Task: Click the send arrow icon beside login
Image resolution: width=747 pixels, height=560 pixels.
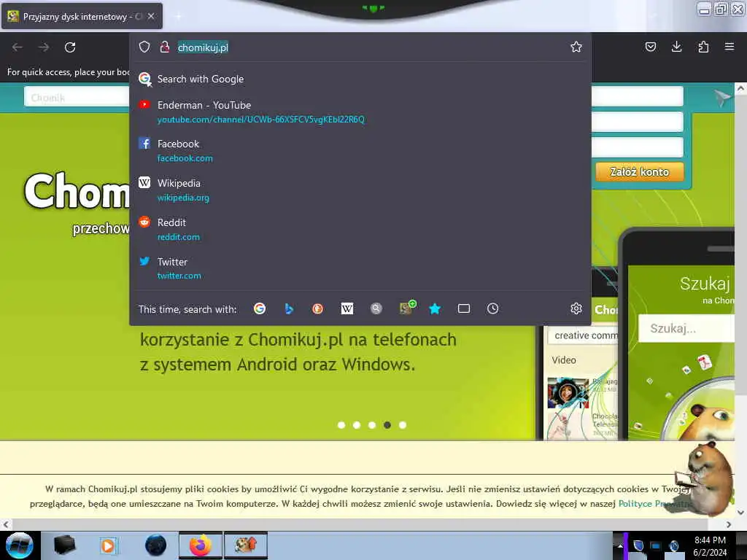Action: tap(721, 98)
